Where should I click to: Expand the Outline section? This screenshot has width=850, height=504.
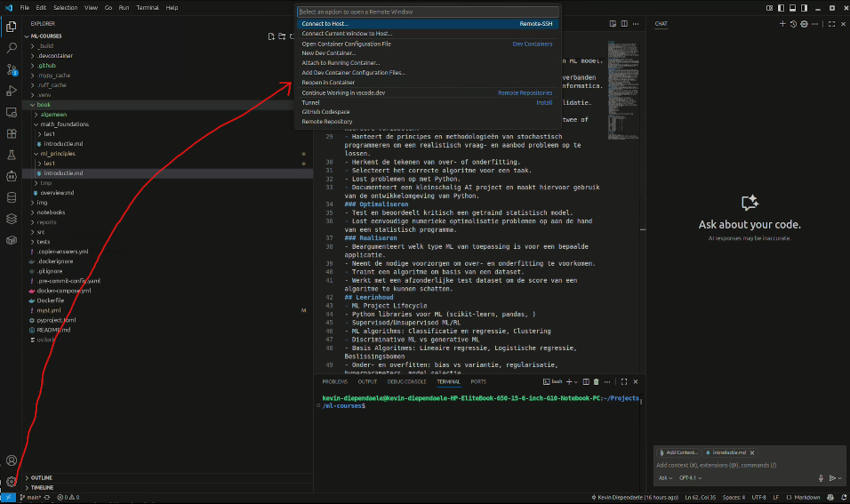click(42, 477)
